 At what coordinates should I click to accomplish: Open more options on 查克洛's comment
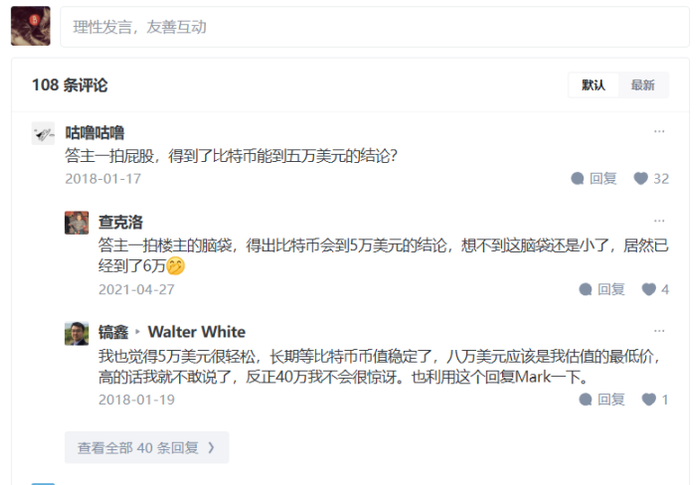pyautogui.click(x=659, y=221)
